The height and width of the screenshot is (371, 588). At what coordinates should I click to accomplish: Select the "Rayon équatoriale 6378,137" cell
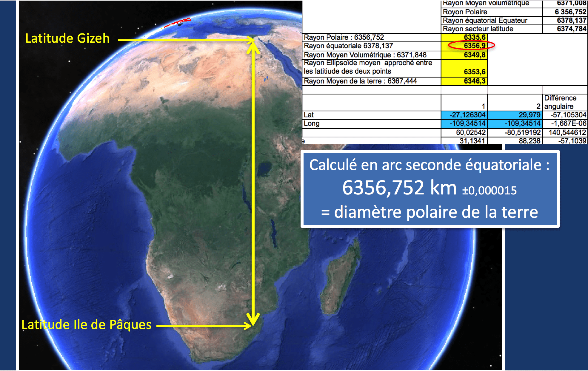click(x=372, y=46)
